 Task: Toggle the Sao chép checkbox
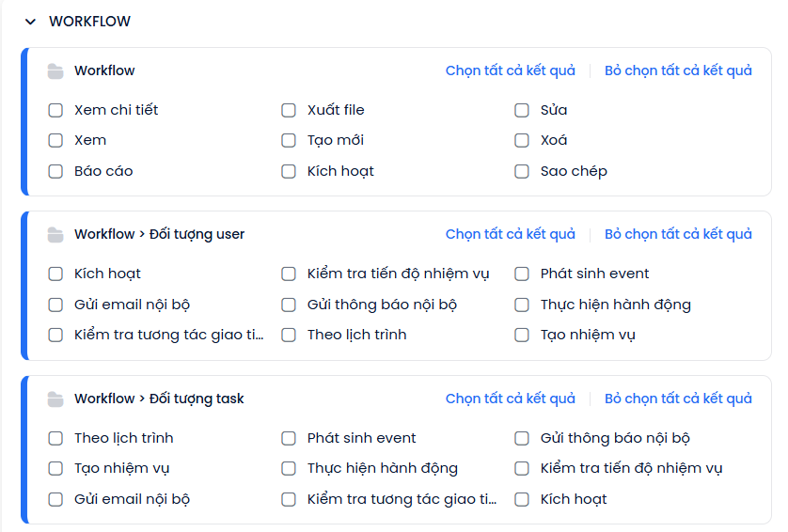tap(522, 172)
